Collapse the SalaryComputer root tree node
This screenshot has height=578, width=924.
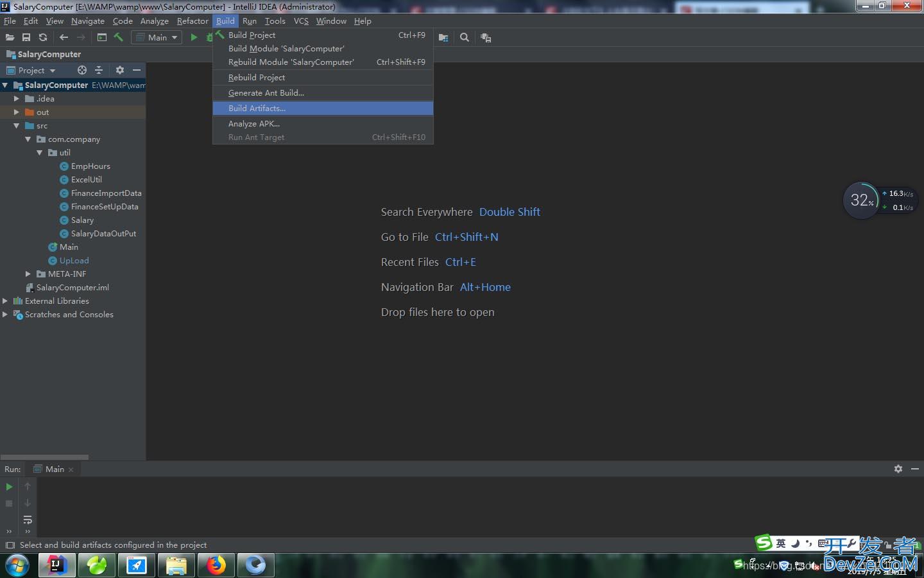coord(5,85)
